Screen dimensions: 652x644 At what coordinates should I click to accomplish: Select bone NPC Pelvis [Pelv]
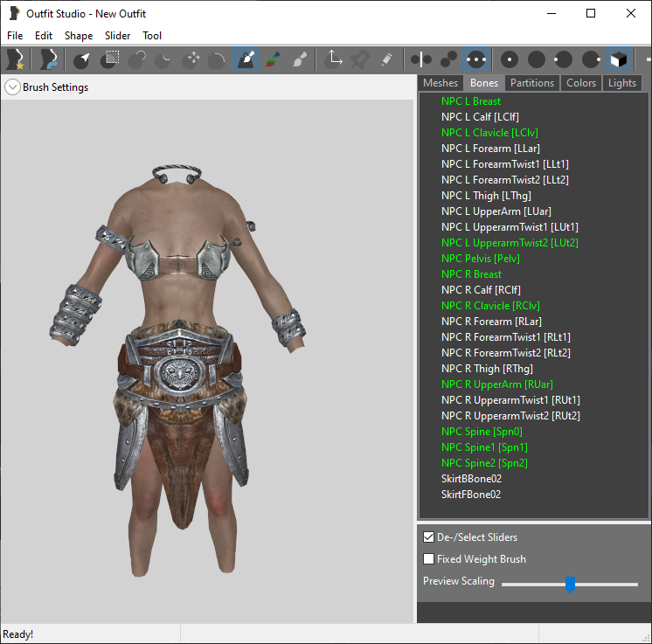(x=481, y=259)
